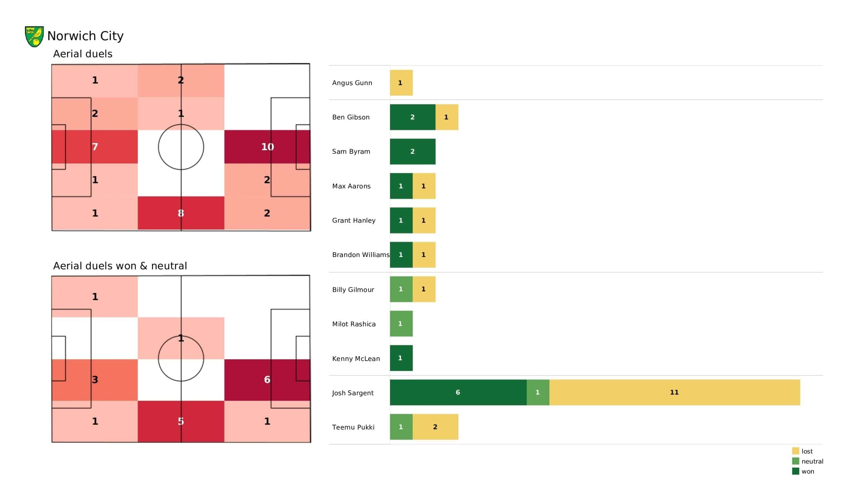Viewport: 859px width, 504px height.
Task: Click the Norwich City title text
Action: click(x=85, y=36)
